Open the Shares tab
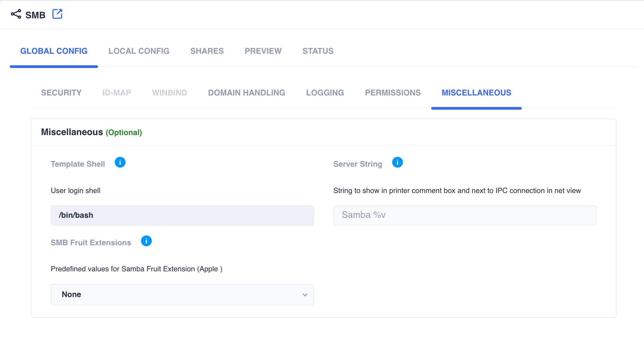This screenshot has width=644, height=344. click(207, 51)
